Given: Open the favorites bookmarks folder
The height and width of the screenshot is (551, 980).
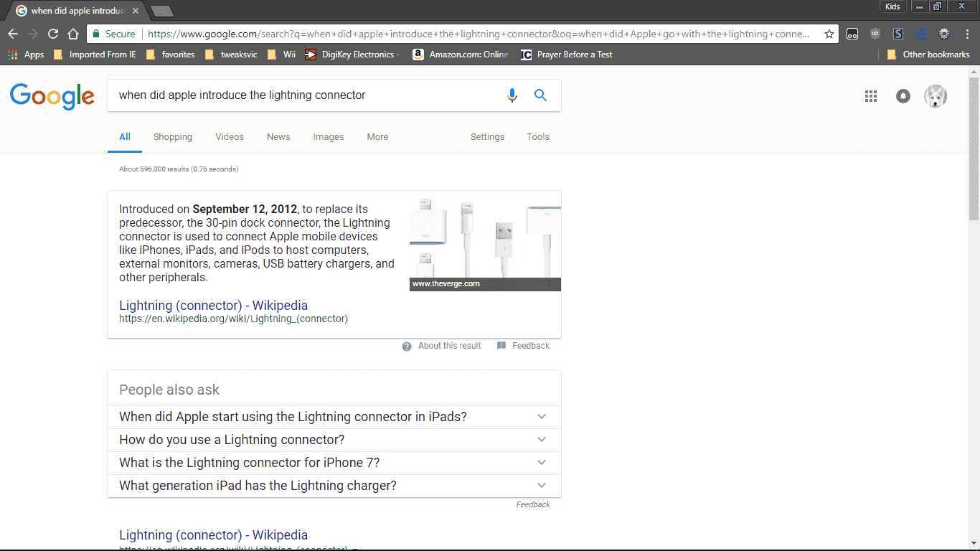Looking at the screenshot, I should coord(171,55).
